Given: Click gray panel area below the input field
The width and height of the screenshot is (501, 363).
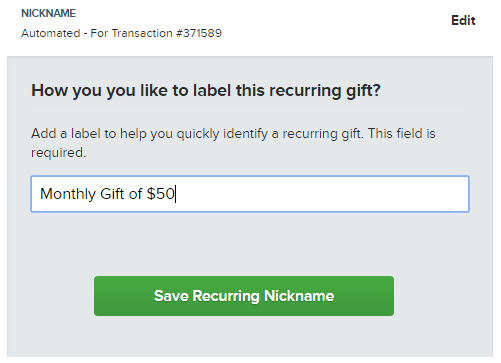Looking at the screenshot, I should coord(250,243).
